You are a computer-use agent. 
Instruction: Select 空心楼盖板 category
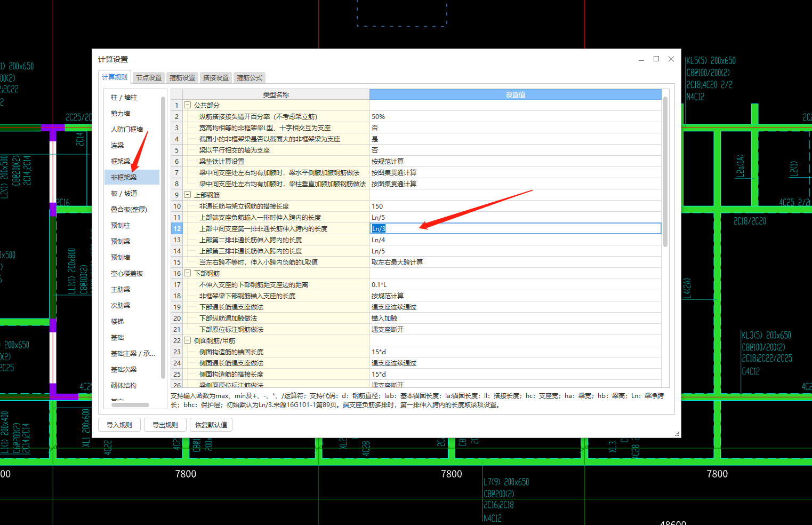(x=132, y=274)
